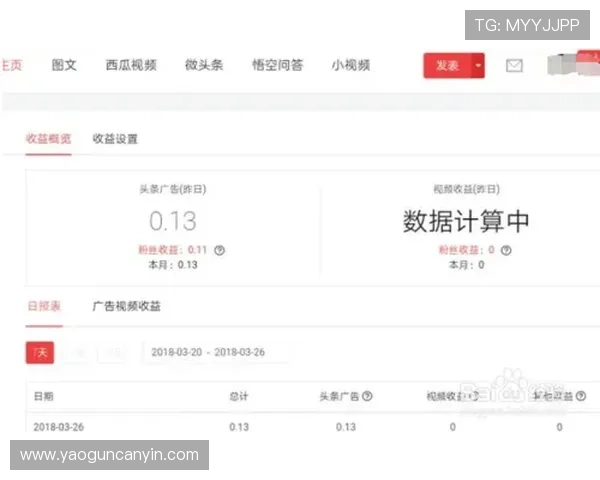The image size is (600, 480).
Task: Click the 头条广告 column header label
Action: [339, 396]
